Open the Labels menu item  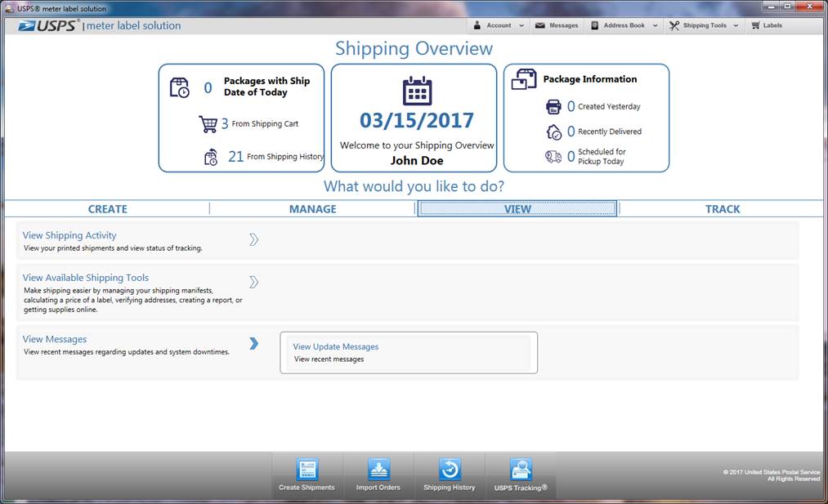[767, 25]
